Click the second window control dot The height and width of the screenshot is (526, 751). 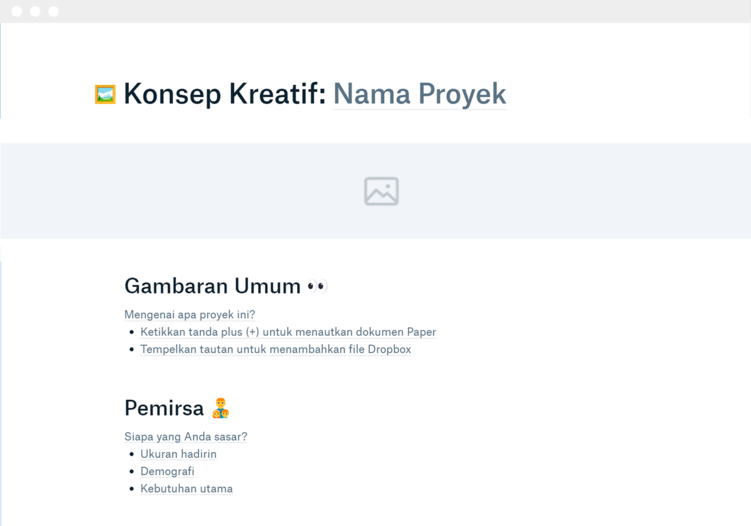point(35,11)
